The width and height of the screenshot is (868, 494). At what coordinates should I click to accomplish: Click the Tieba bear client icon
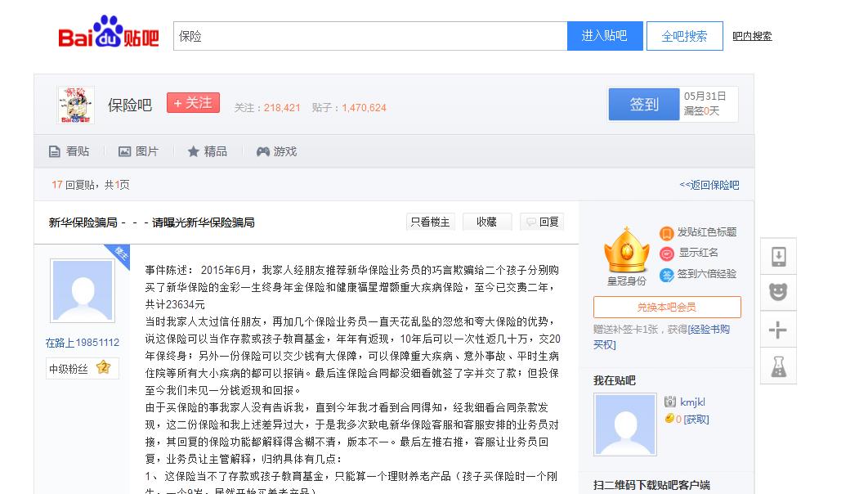tap(777, 293)
